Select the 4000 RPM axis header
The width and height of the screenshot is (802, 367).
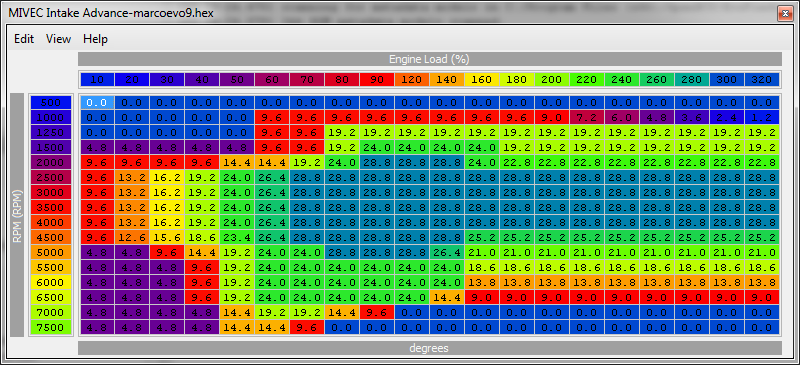[x=50, y=223]
